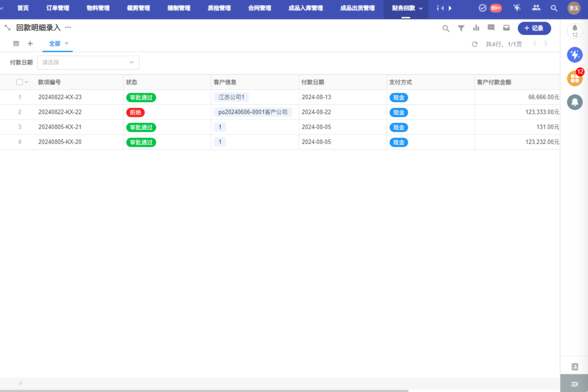Toggle the select-all checkbox in header

point(19,82)
